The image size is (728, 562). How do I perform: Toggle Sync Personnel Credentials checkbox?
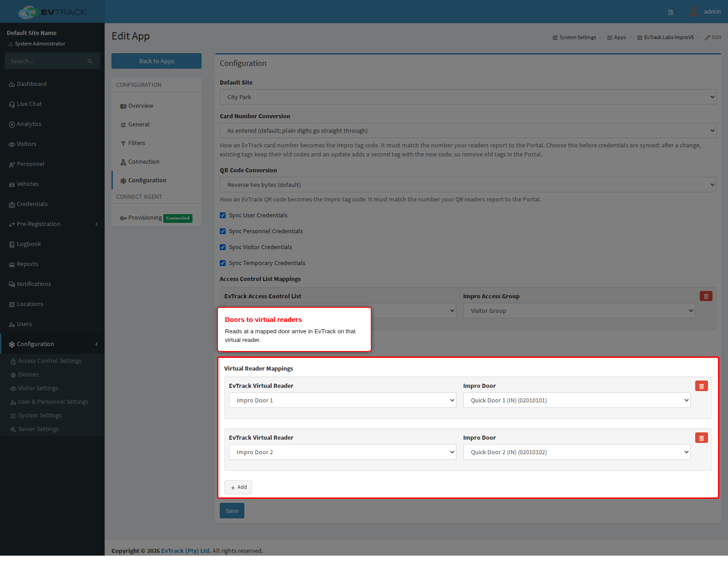pyautogui.click(x=223, y=231)
